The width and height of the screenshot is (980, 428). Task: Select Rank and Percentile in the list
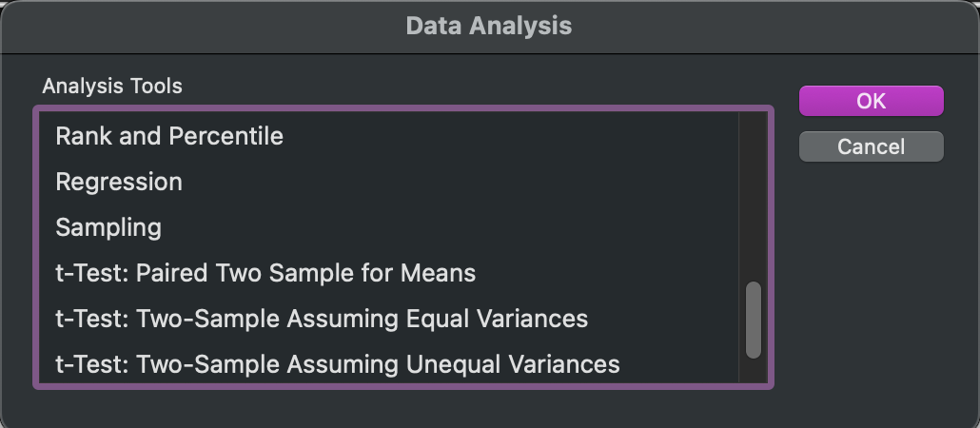(389, 136)
